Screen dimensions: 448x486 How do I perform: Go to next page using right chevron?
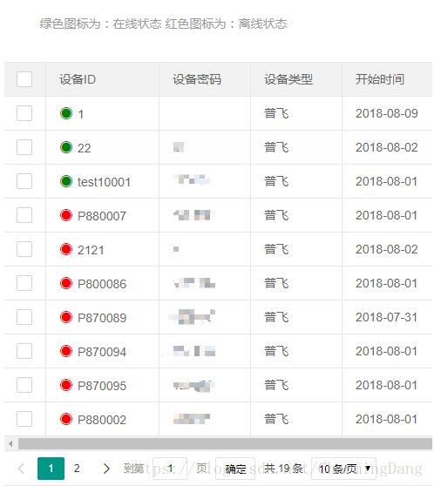[106, 469]
